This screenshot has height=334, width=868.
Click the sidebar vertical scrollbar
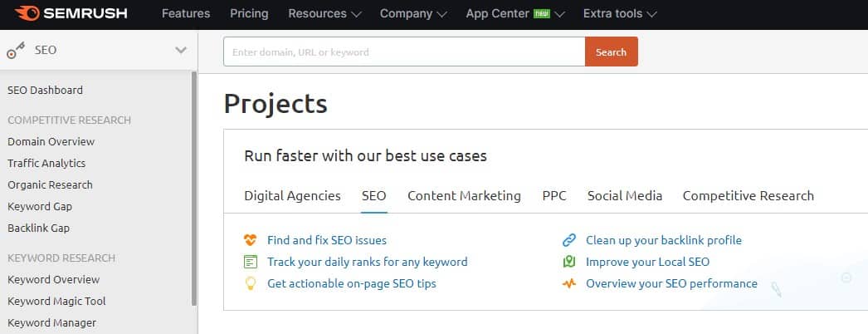(193, 189)
